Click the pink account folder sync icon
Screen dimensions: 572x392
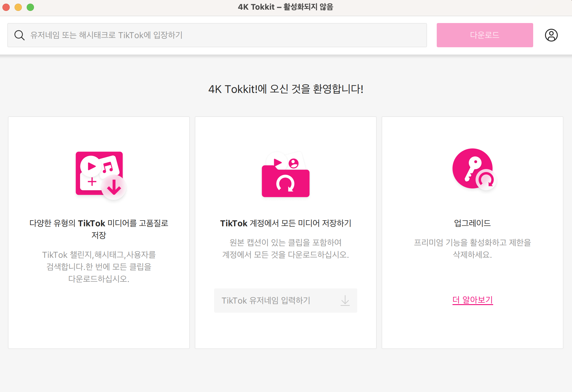tap(286, 174)
